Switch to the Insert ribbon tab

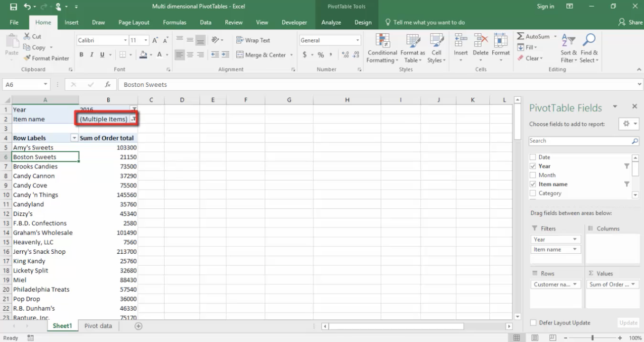[72, 22]
